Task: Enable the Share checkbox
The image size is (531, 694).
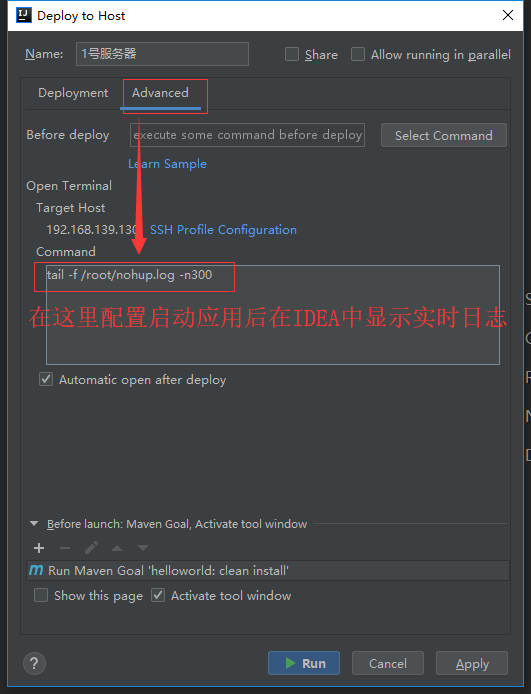Action: point(292,54)
